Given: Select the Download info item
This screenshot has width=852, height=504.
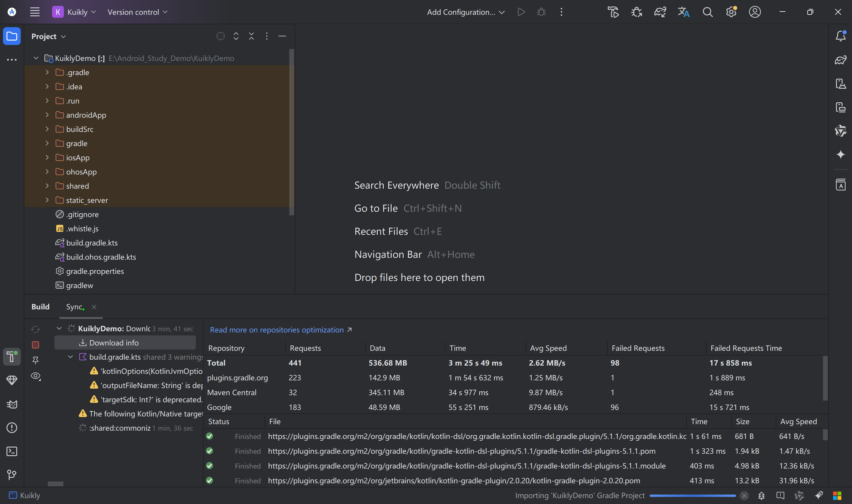Looking at the screenshot, I should click(114, 343).
